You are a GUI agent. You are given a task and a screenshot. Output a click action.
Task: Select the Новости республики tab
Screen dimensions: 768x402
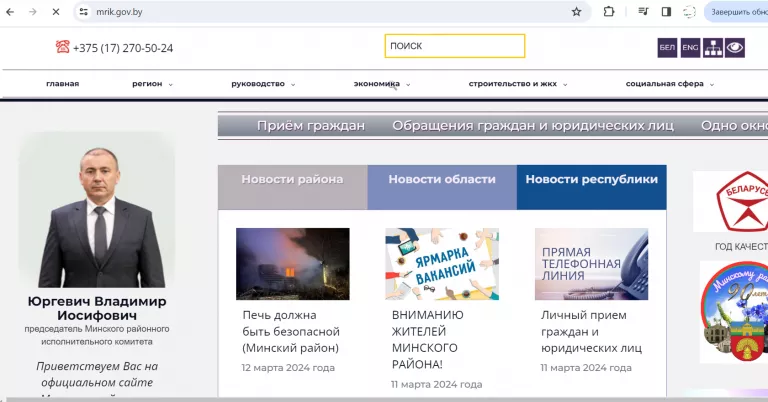[x=591, y=179]
